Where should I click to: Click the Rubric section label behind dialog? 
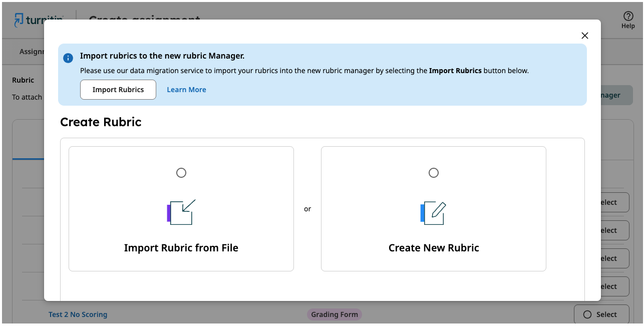coord(23,80)
